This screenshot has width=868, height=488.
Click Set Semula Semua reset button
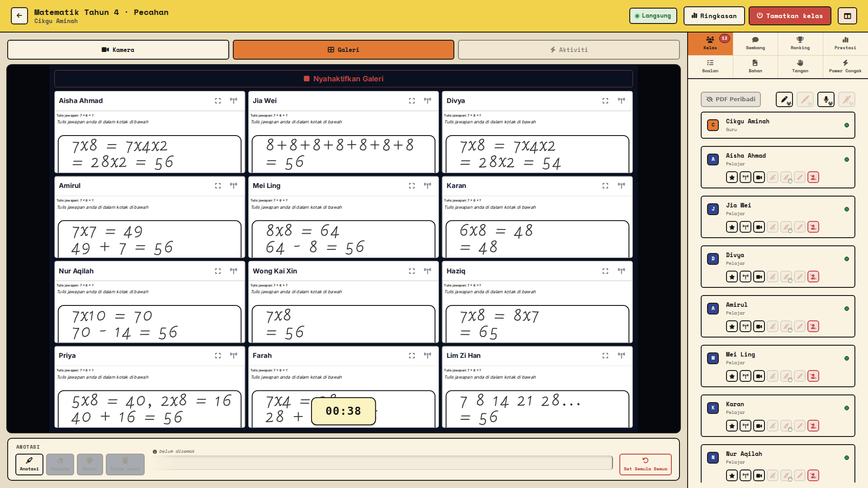[x=646, y=465]
